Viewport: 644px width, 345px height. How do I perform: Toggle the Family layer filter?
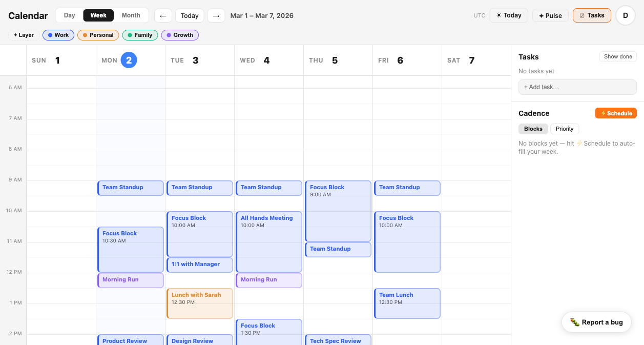(x=140, y=35)
